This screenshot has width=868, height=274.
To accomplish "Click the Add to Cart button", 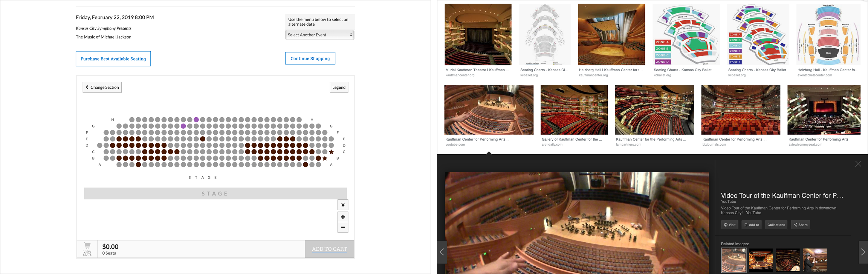I will pyautogui.click(x=329, y=249).
